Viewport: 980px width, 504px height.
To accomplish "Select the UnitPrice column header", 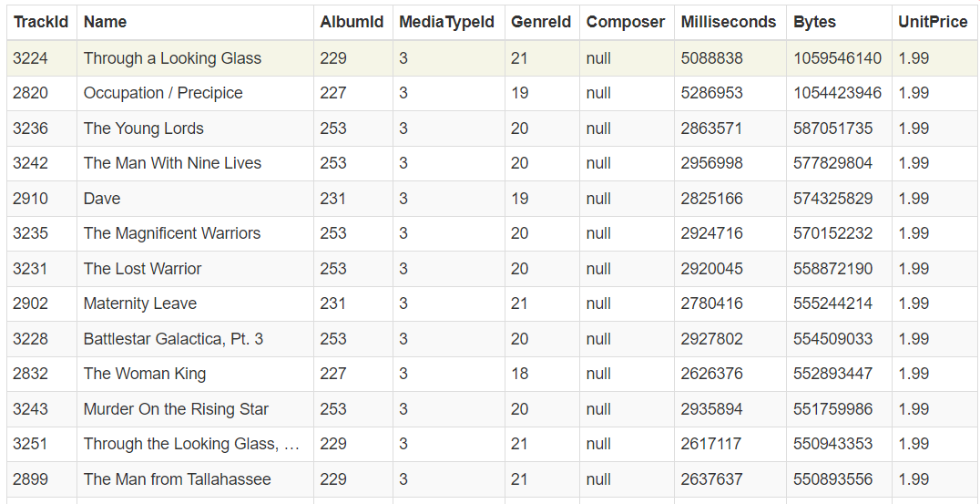I will [933, 22].
